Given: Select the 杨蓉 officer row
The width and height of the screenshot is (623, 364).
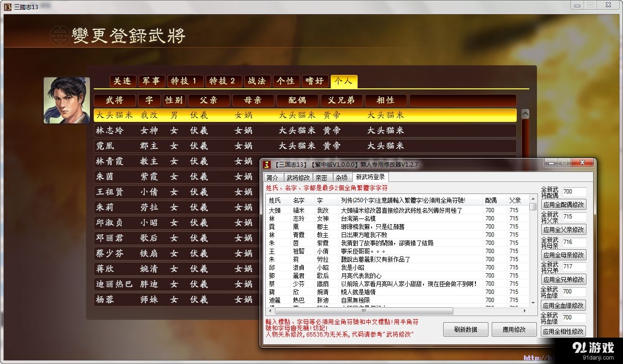Looking at the screenshot, I should coord(177,300).
